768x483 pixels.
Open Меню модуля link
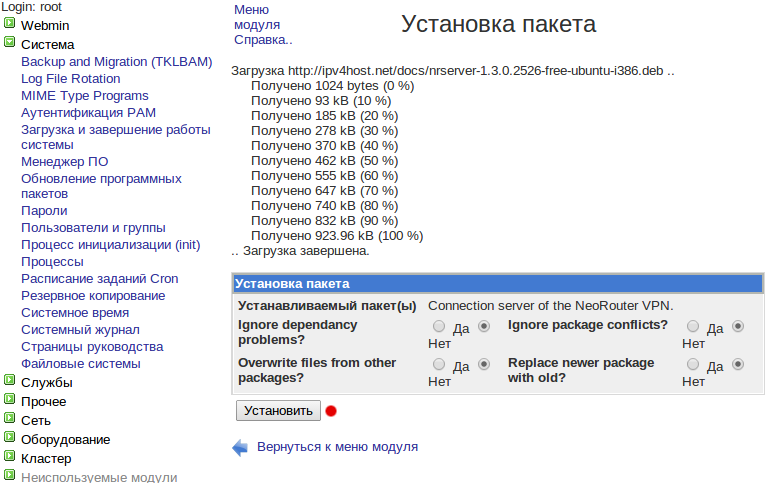257,17
